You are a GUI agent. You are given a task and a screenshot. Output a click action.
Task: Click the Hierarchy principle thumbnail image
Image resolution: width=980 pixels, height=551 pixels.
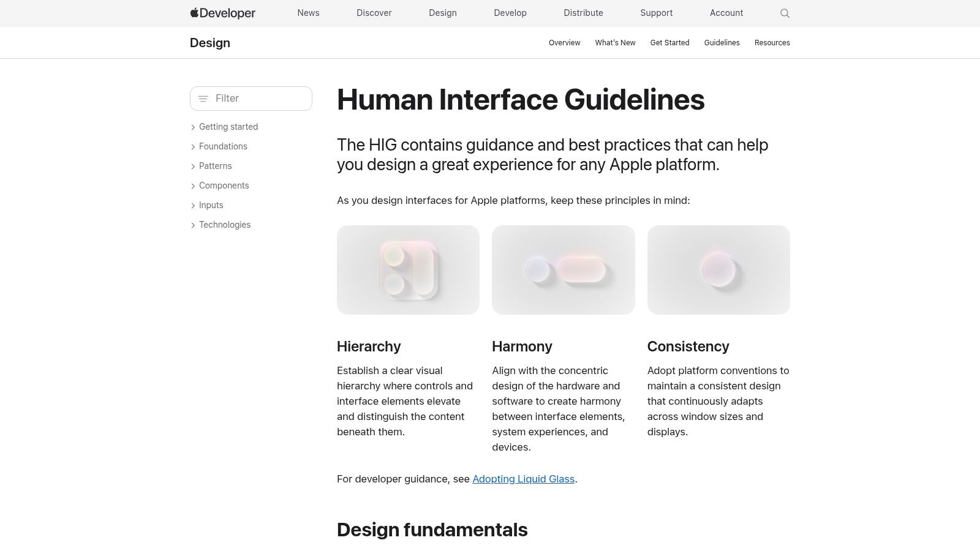[x=408, y=269]
